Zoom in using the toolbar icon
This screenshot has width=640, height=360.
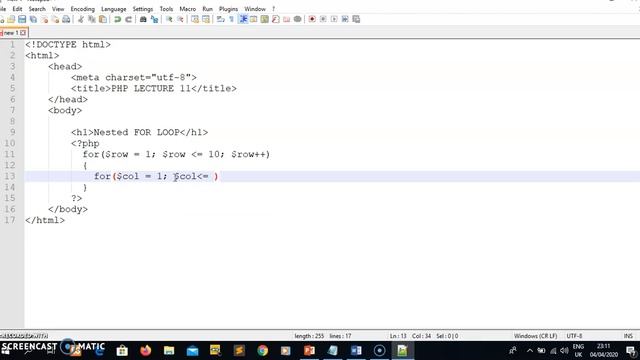[169, 19]
